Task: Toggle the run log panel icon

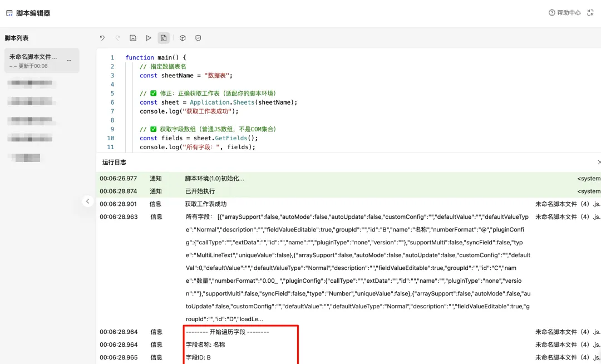Action: tap(164, 38)
